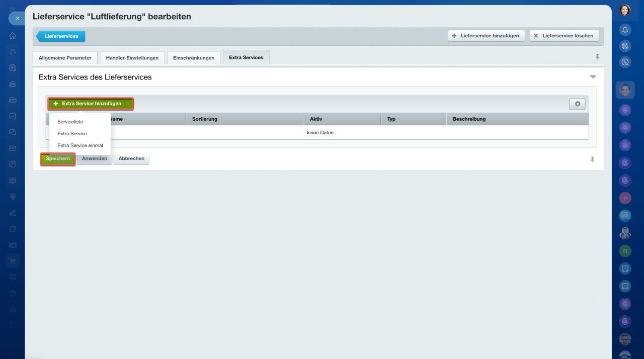Open the pink P contact in right panel
Viewport: 644px width, 359px height.
(625, 198)
